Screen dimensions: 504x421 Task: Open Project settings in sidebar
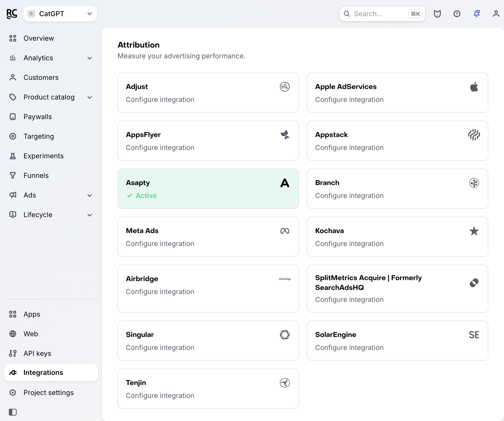coord(51,393)
